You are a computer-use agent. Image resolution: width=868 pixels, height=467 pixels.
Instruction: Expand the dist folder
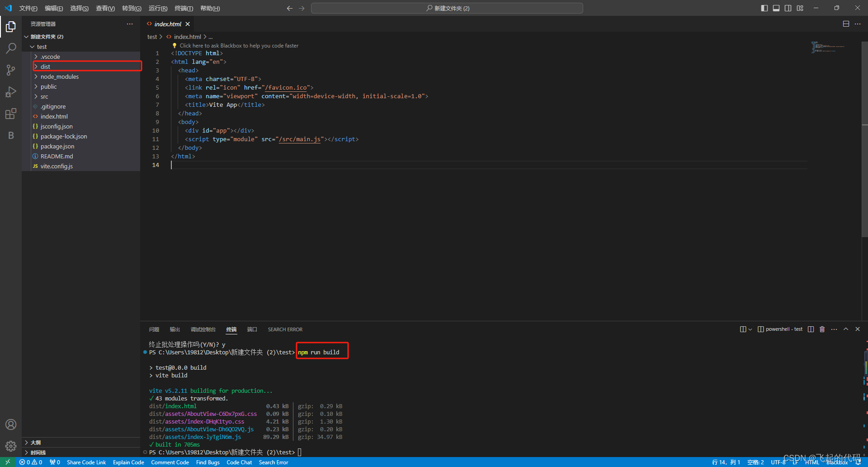pyautogui.click(x=81, y=67)
